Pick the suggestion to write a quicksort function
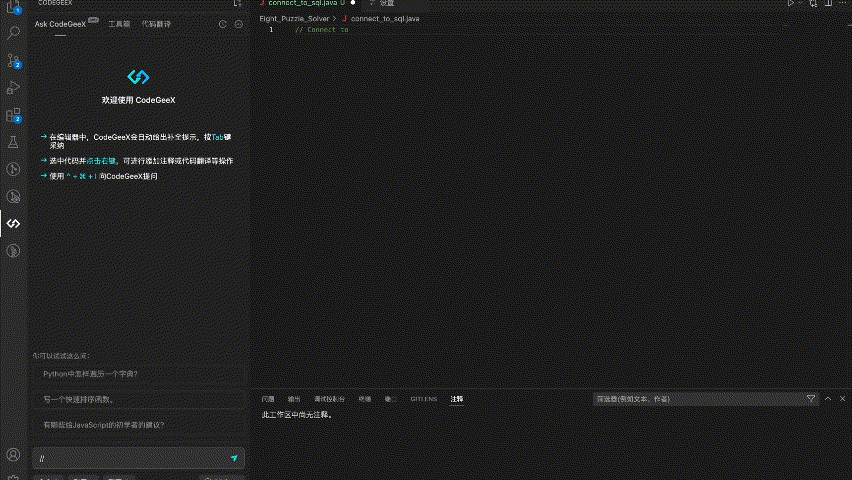The height and width of the screenshot is (480, 852). pyautogui.click(x=138, y=400)
